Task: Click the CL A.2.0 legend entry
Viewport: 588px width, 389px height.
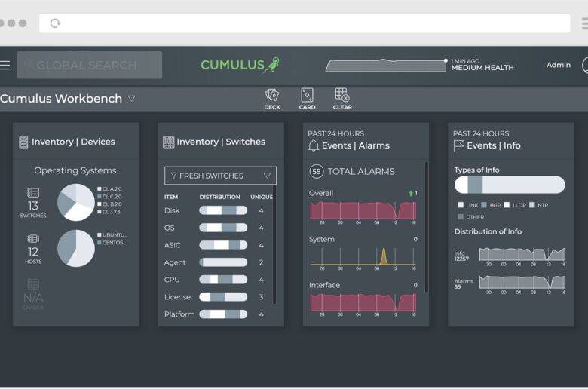Action: (109, 189)
